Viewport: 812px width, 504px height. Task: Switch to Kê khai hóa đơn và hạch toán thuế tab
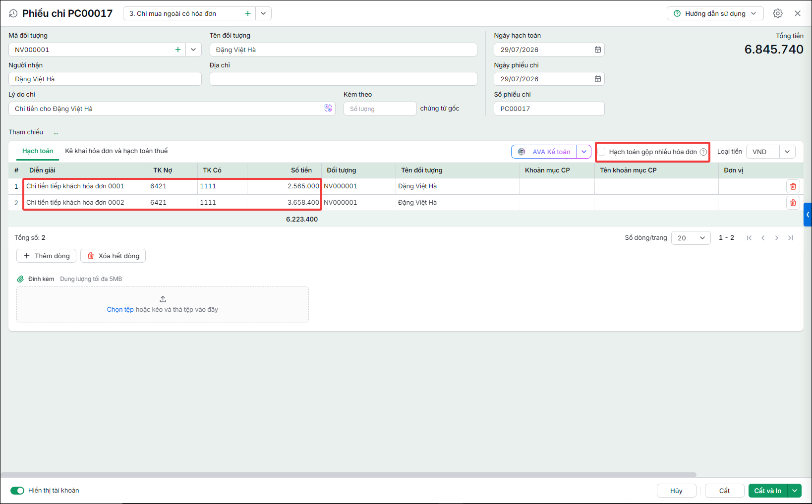(x=116, y=151)
